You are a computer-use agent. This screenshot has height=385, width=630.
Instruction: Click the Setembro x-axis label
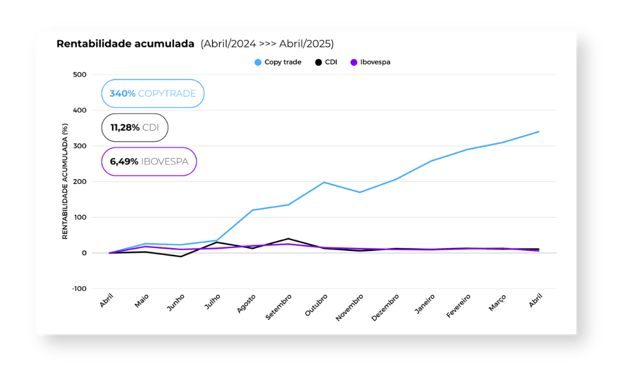(279, 307)
